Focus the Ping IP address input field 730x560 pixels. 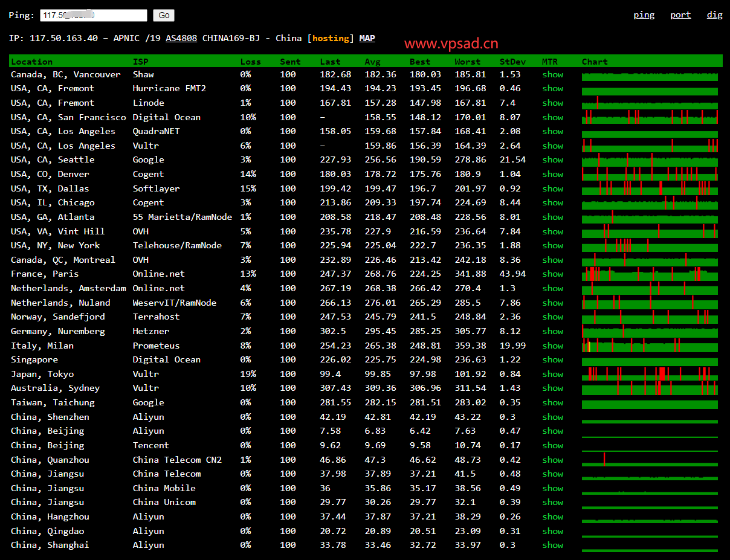click(94, 15)
